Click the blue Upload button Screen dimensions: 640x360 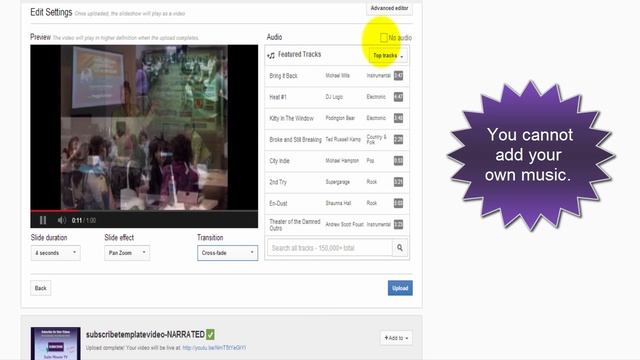pos(400,288)
